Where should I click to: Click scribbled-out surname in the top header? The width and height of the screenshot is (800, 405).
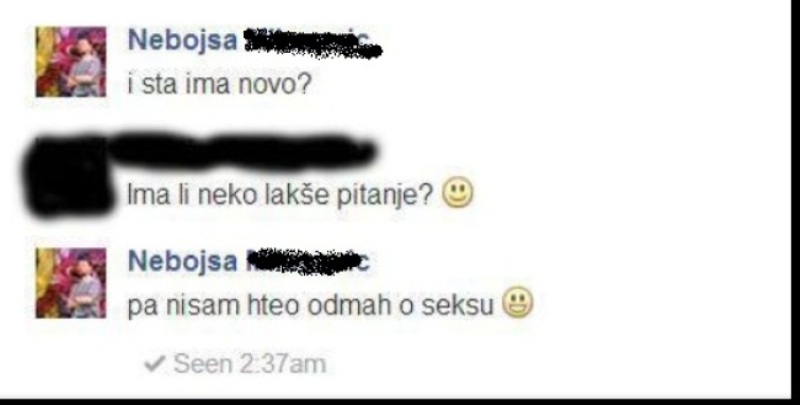(312, 43)
